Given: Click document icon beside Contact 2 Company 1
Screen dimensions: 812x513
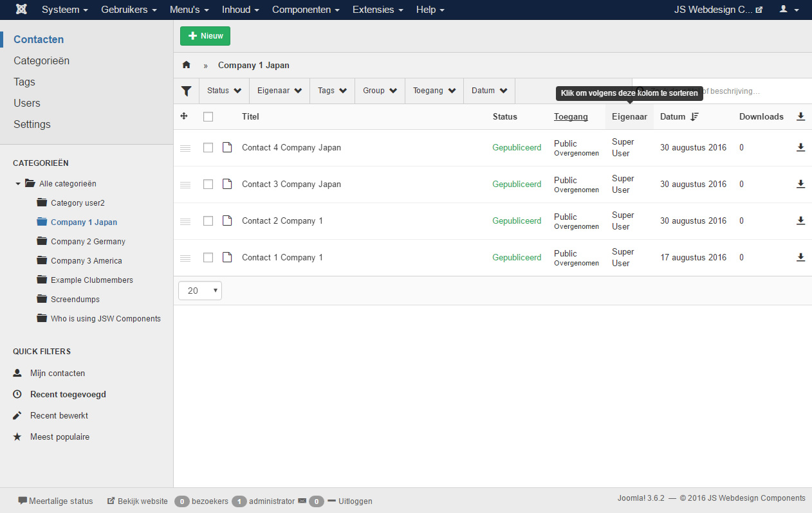Looking at the screenshot, I should pos(226,221).
